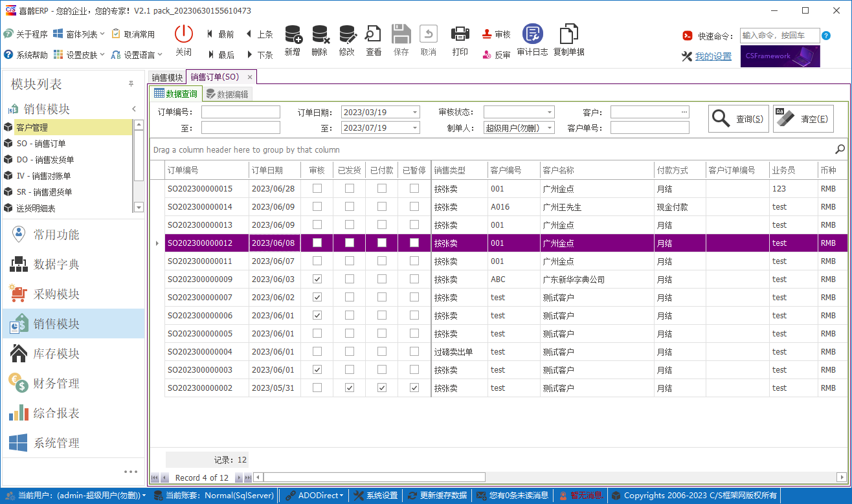Viewport: 852px width, 504px height.
Task: Click the 删除 (Delete) toolbar icon
Action: pos(320,39)
